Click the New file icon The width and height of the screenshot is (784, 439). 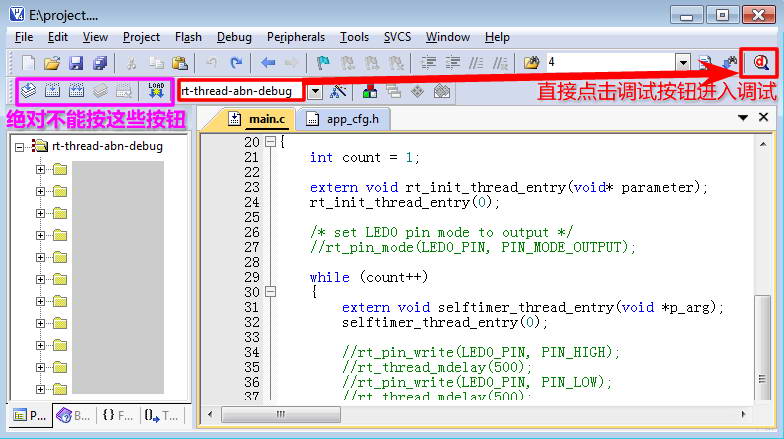pyautogui.click(x=28, y=62)
